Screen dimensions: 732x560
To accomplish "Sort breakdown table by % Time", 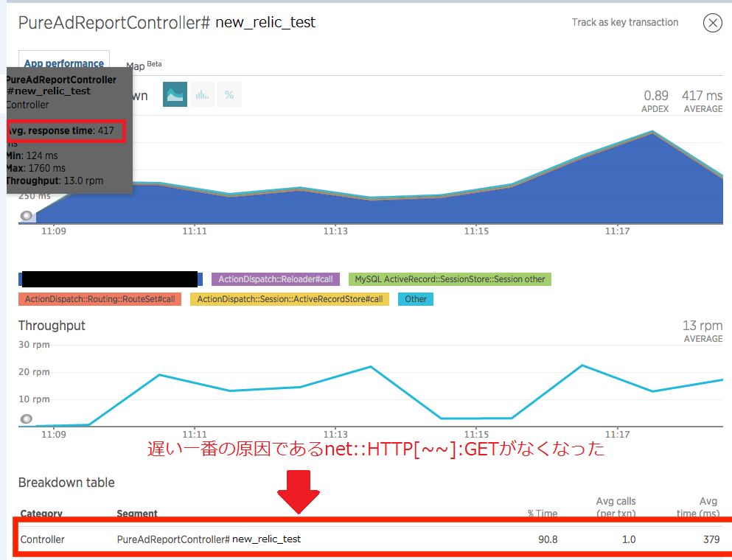I will pos(543,514).
